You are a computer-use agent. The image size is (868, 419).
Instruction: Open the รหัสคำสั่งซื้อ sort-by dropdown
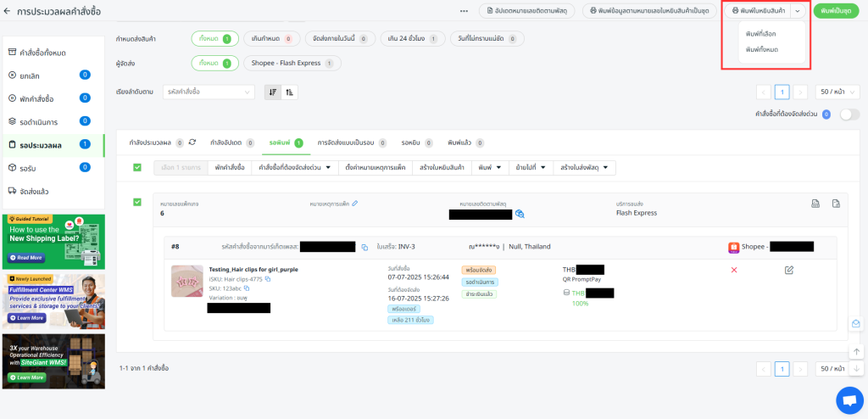[209, 92]
